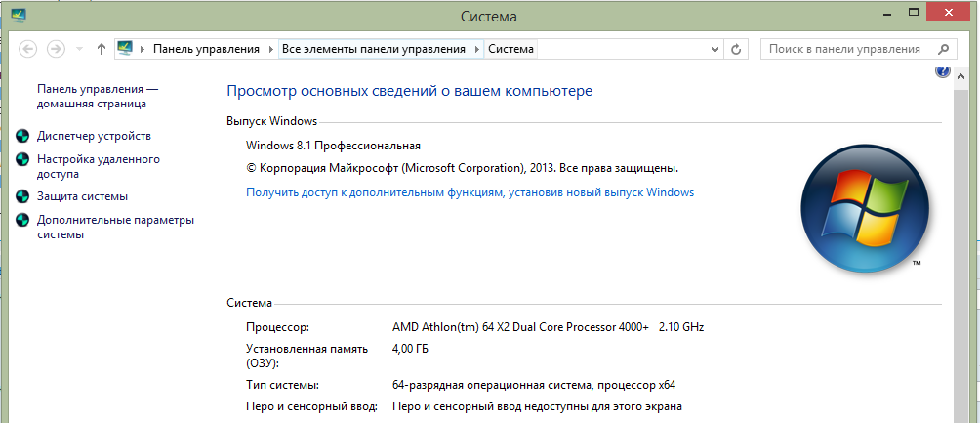Screen dimensions: 980x423
Task: Click the heading Просмотр основных сведений о вашем компьютере
Action: pyautogui.click(x=409, y=91)
